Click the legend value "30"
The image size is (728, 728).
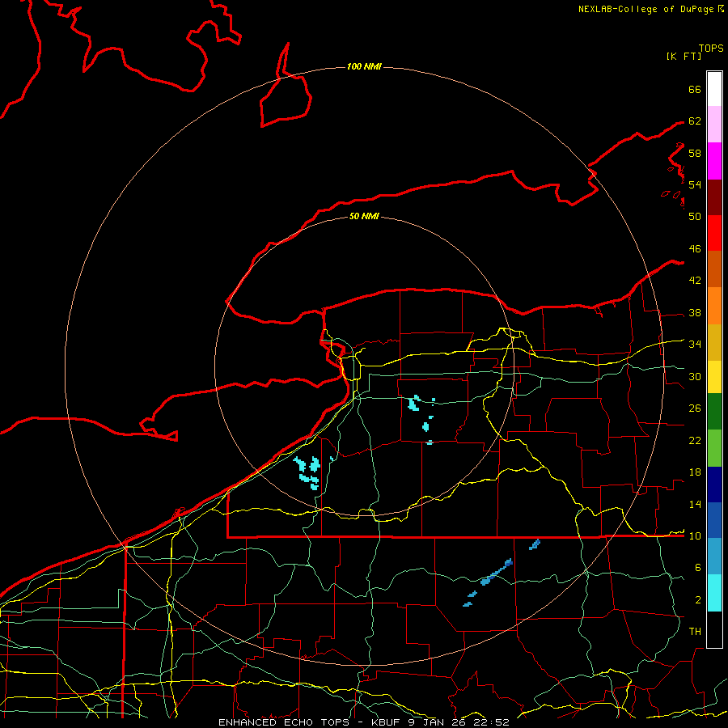(695, 376)
